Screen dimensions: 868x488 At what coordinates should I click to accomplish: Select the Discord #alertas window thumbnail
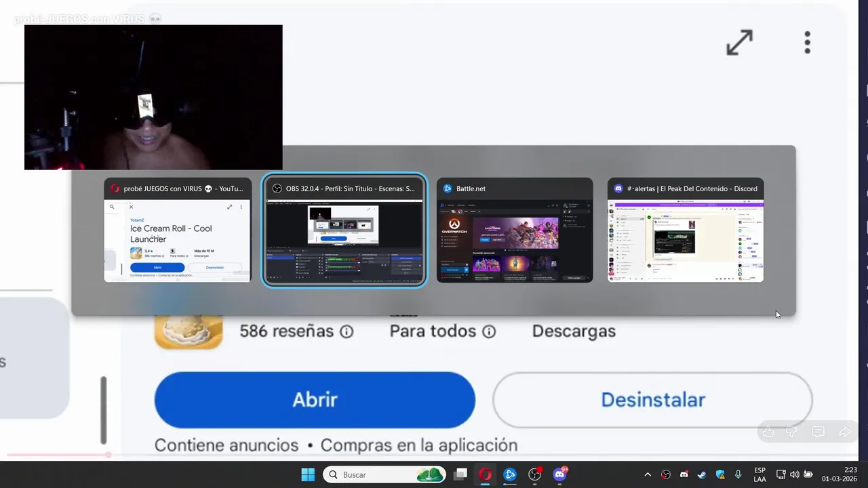click(x=686, y=230)
